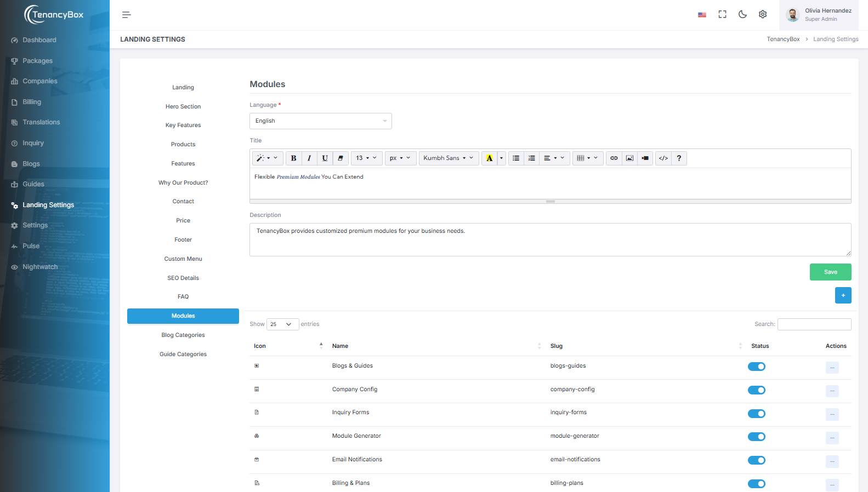This screenshot has height=492, width=868.
Task: Turn off Inquiry Forms module status
Action: (757, 414)
